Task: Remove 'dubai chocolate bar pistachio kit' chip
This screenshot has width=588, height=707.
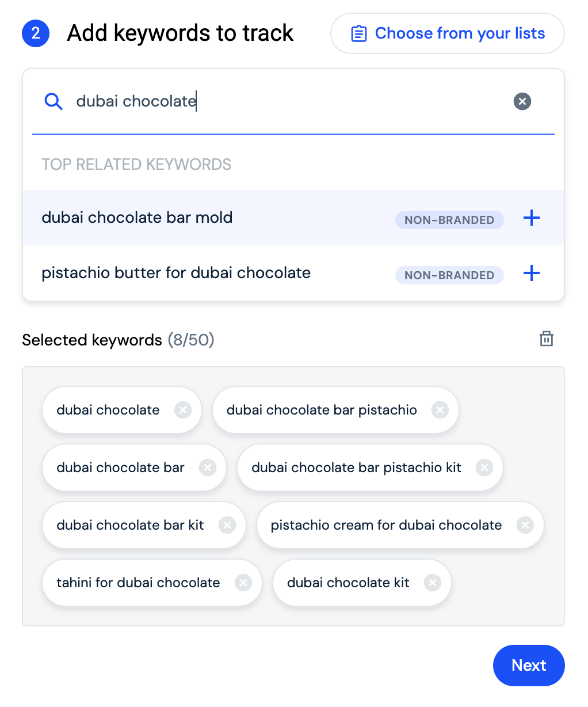Action: [484, 467]
